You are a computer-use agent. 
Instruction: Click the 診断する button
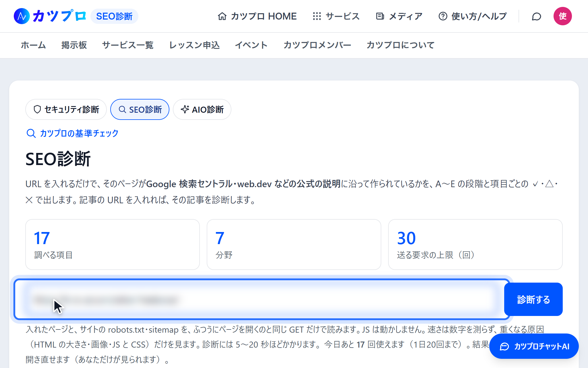[533, 299]
